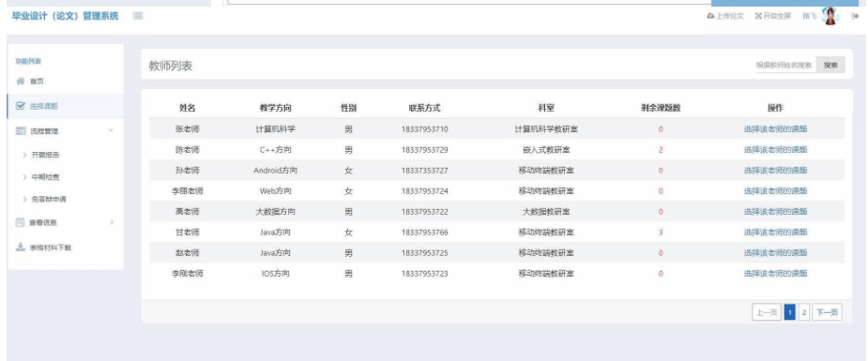
Task: Select 选择课题 sidebar menu item
Action: click(x=66, y=106)
